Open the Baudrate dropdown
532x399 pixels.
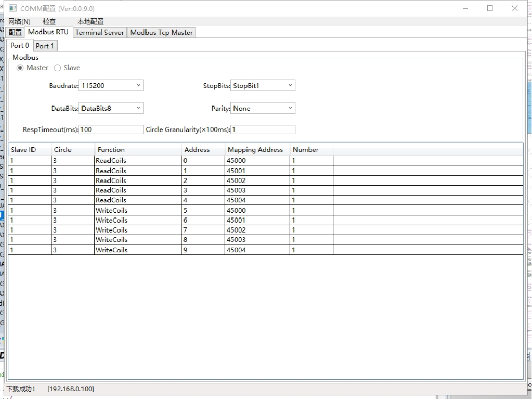111,85
